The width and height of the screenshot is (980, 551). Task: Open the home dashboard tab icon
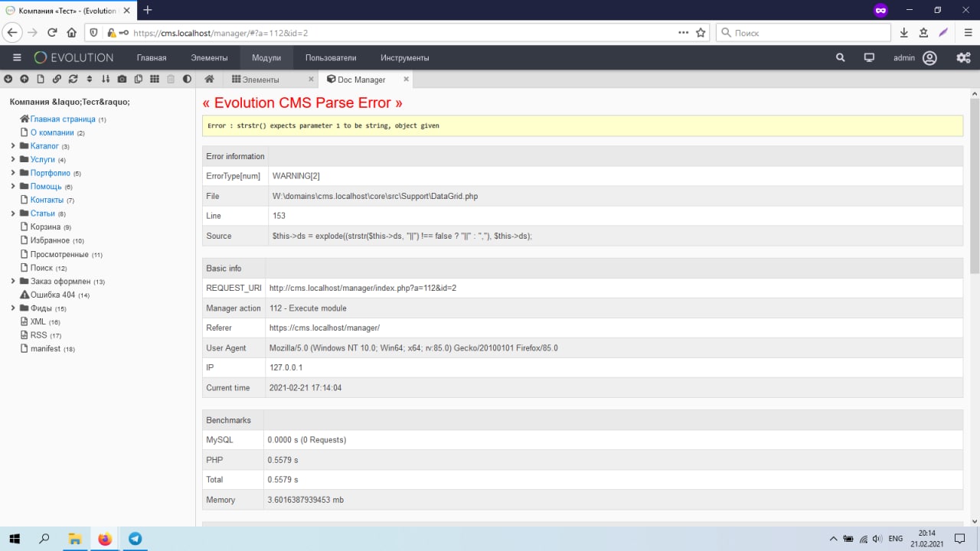click(x=208, y=79)
